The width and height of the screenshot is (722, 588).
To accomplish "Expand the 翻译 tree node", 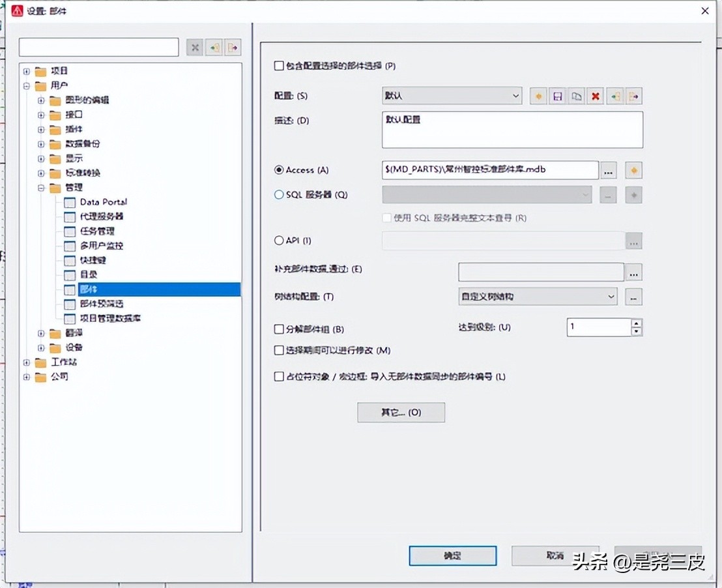I will (41, 334).
